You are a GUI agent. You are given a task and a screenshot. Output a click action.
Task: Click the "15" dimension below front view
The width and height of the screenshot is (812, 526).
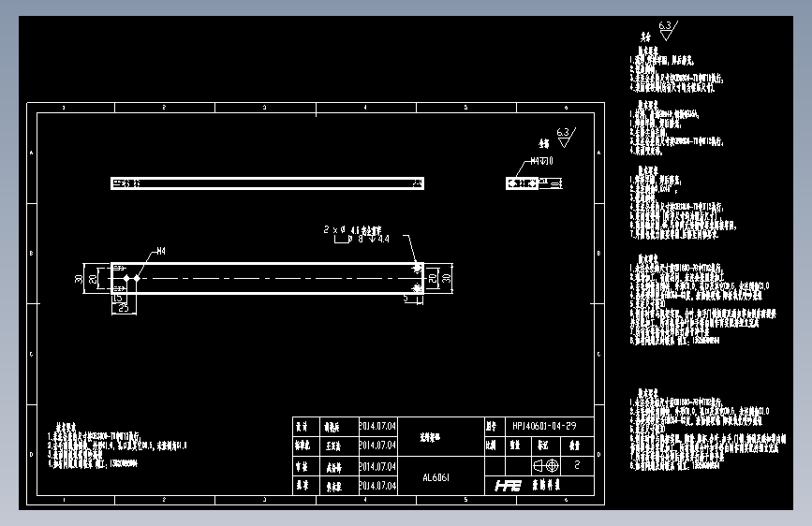[118, 299]
